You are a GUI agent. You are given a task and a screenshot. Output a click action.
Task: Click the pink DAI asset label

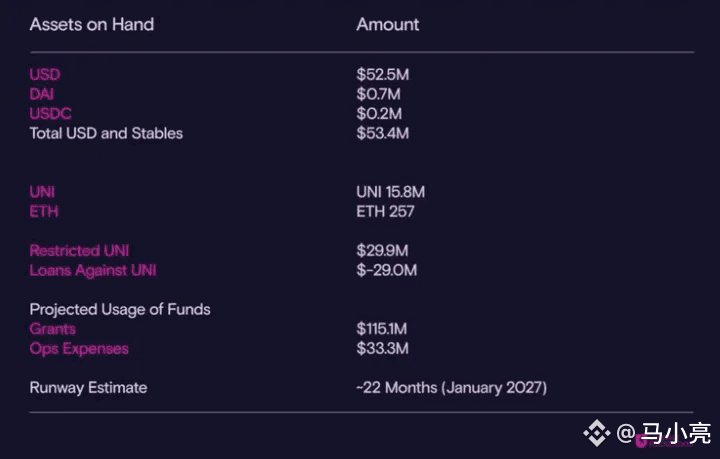click(x=42, y=94)
